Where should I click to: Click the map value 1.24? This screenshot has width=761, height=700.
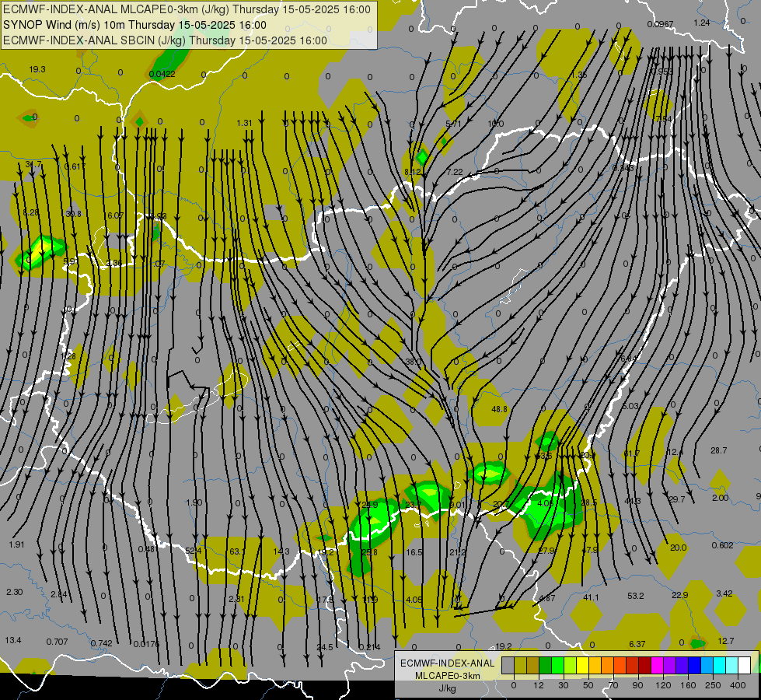702,23
